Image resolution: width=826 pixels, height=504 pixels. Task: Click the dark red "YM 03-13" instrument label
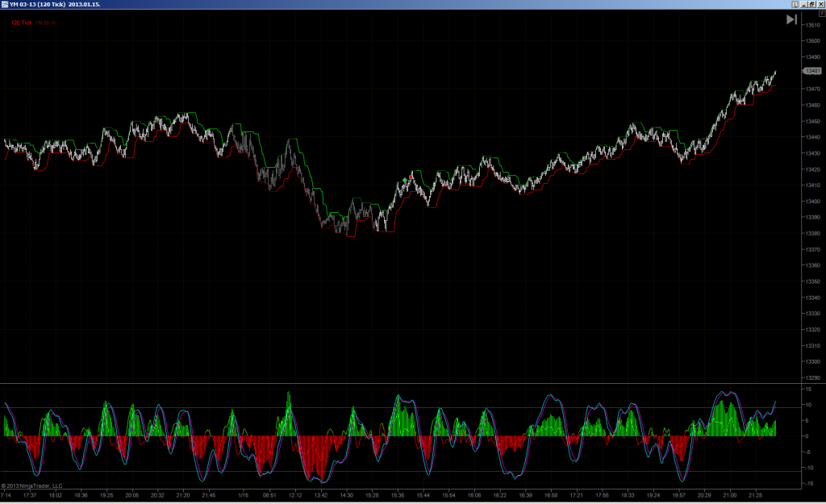46,23
